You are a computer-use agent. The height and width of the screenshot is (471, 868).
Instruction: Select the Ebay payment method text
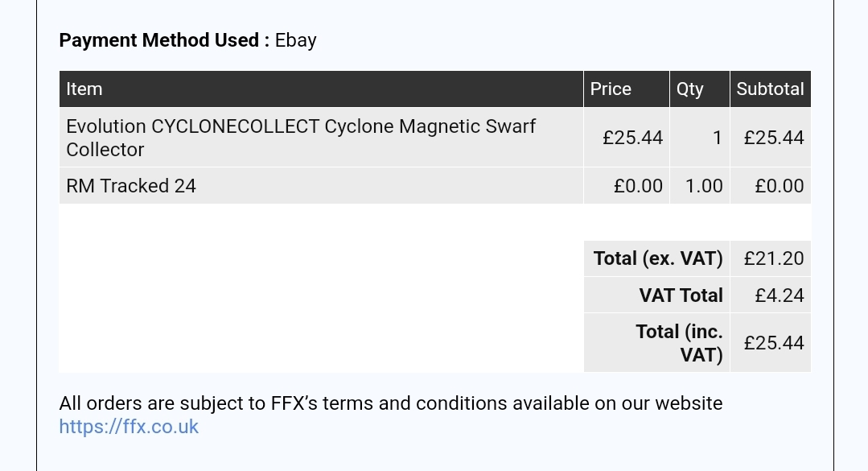click(x=295, y=40)
